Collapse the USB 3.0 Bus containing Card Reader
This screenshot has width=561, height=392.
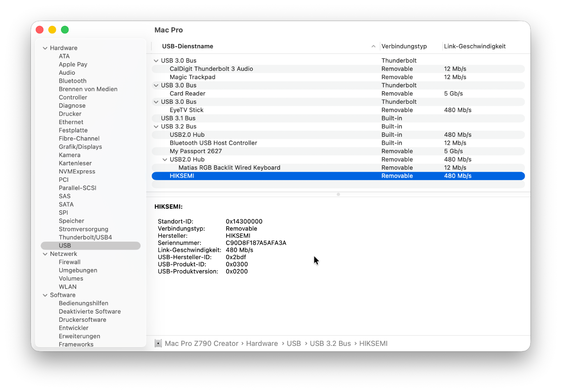(x=156, y=85)
